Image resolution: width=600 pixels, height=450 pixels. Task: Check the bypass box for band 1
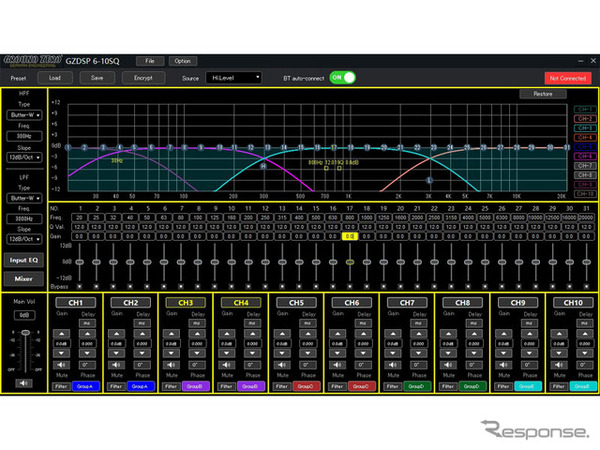point(80,286)
